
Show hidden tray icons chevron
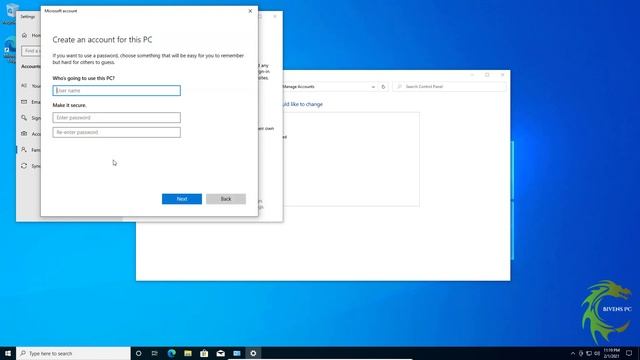573,353
